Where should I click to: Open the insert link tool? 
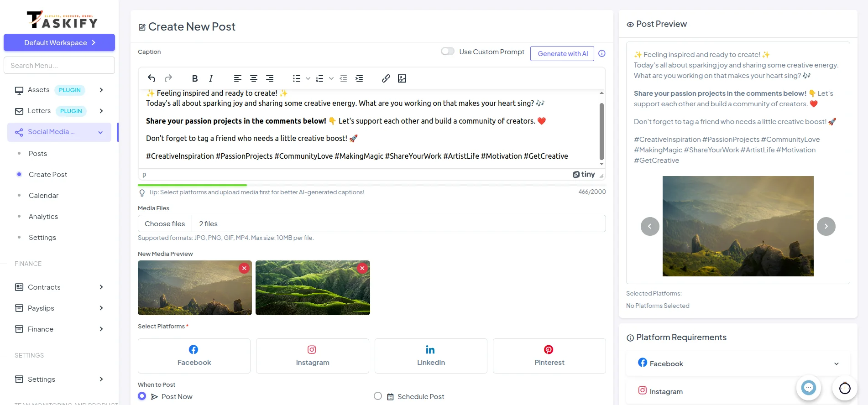[386, 78]
